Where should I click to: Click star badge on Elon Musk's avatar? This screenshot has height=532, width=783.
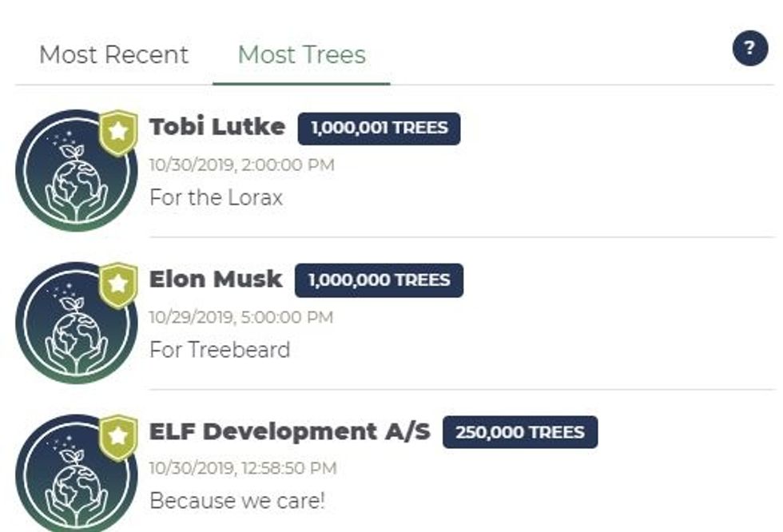tap(118, 284)
